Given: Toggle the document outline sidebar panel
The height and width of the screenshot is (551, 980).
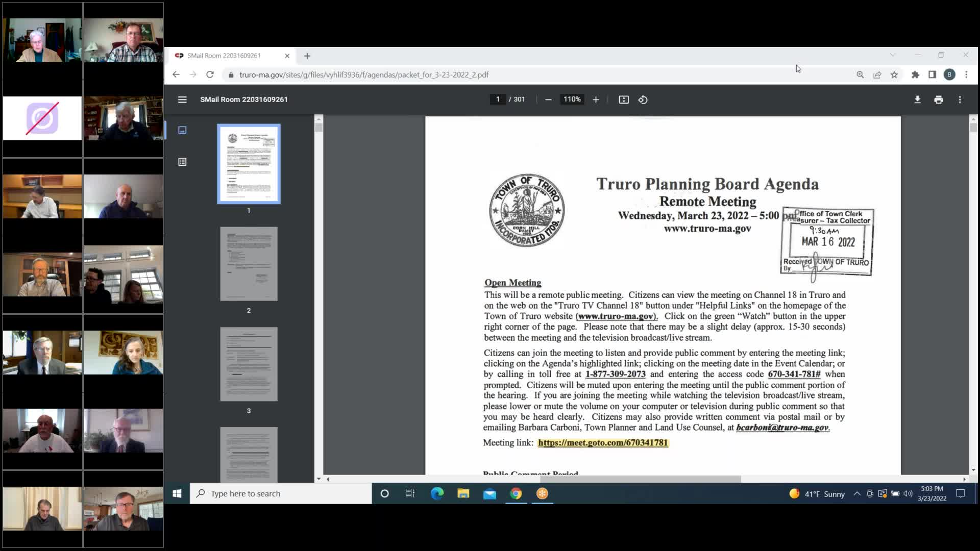Looking at the screenshot, I should pos(182,162).
